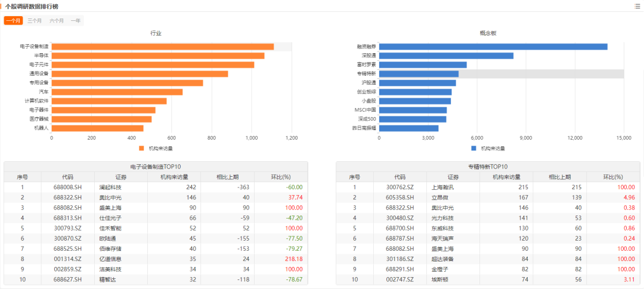Open the list menu icon at top right

coord(637,6)
